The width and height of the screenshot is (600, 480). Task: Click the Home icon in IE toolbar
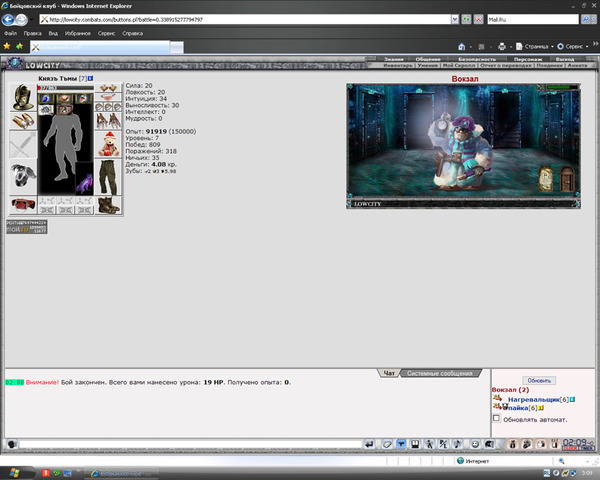[462, 46]
